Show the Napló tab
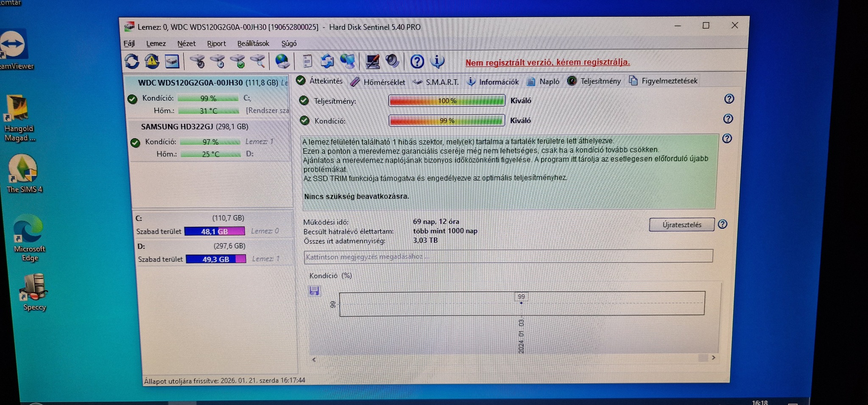 [543, 81]
